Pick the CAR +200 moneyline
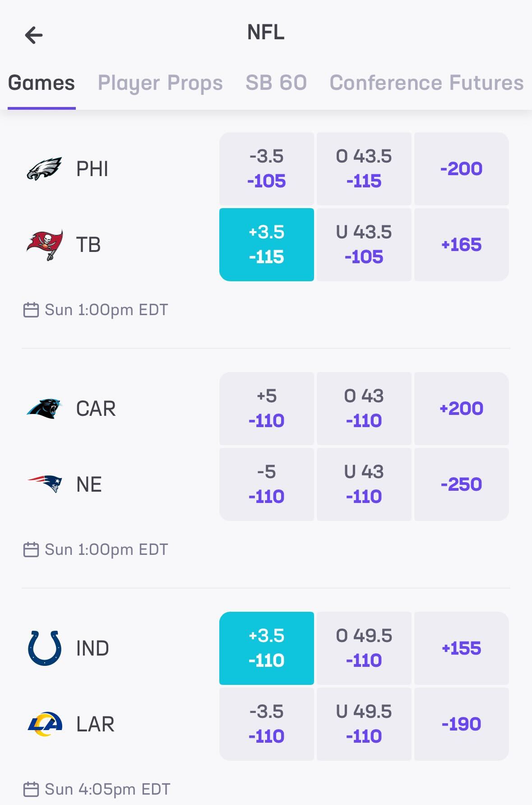 point(462,408)
